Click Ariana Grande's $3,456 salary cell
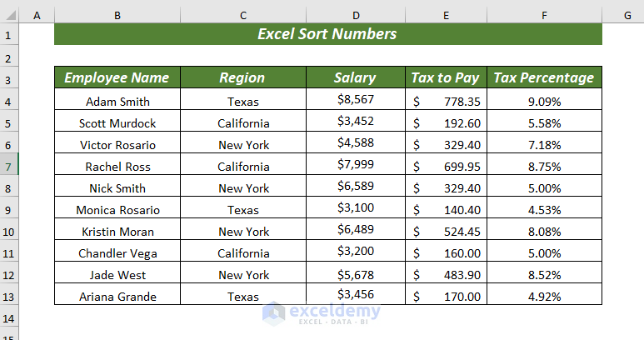Image resolution: width=644 pixels, height=340 pixels. point(355,296)
